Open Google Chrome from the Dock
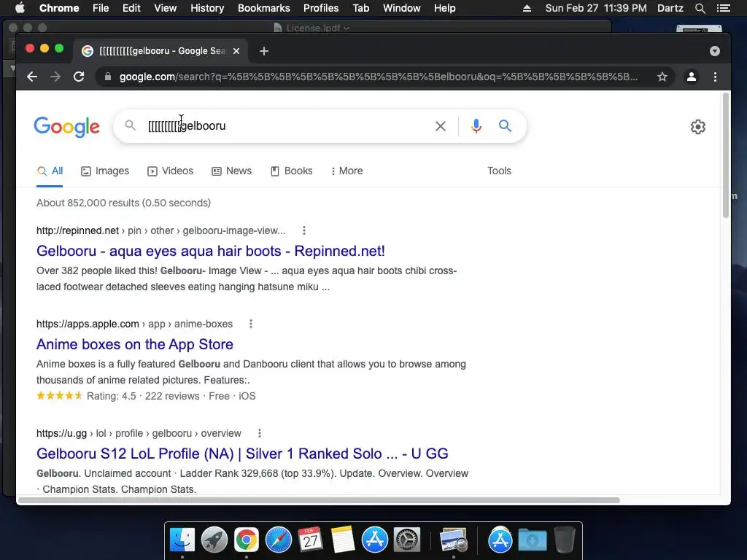 [x=247, y=540]
